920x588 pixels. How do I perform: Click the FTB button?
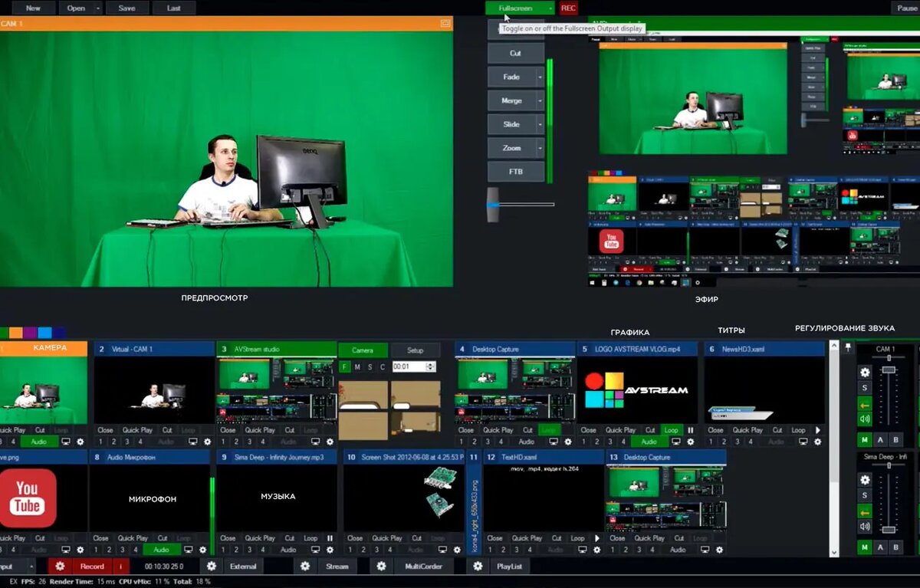click(x=516, y=172)
